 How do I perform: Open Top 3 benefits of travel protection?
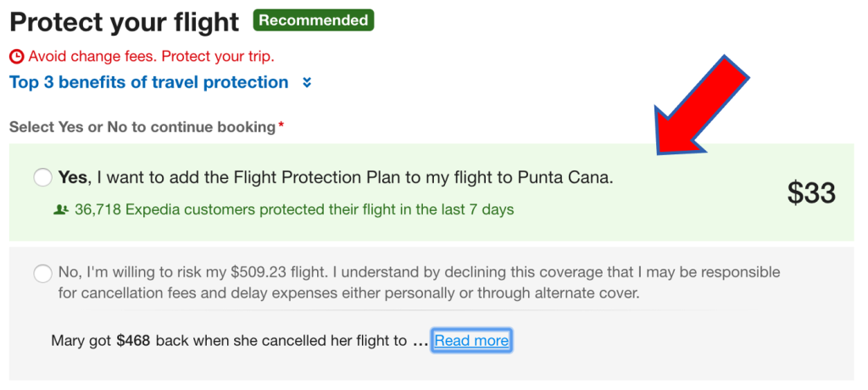(148, 83)
